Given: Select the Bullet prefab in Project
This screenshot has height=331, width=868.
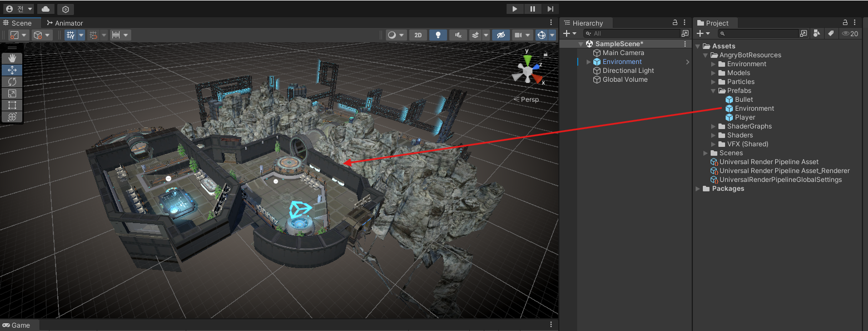Looking at the screenshot, I should pyautogui.click(x=744, y=100).
